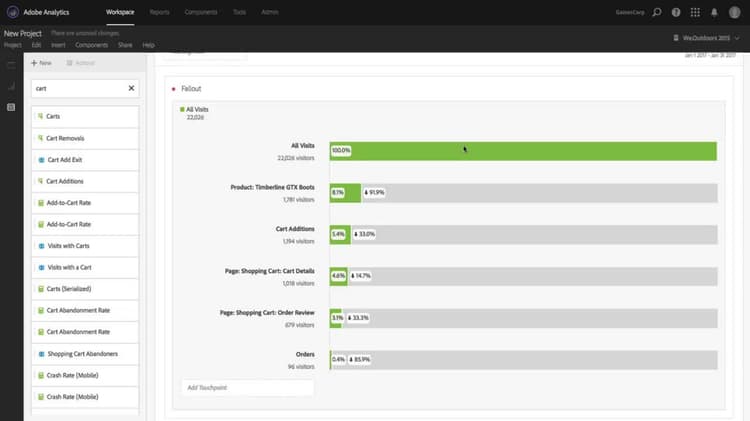Click the Orders 0.4% label
Viewport: 750px width, 421px height.
coord(338,359)
